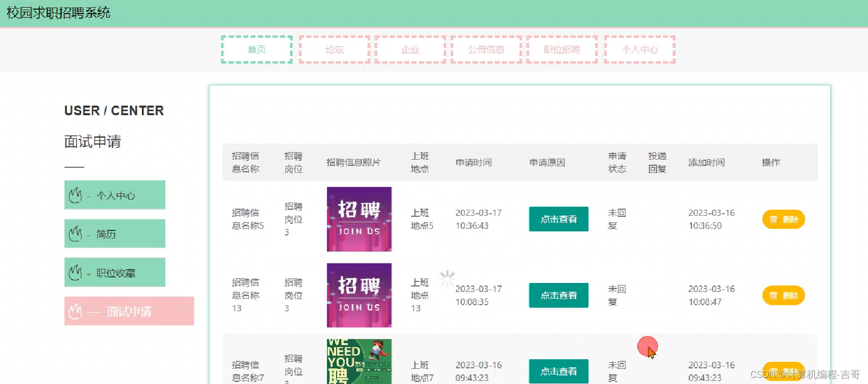Click added time 2023-03-16 10:36:50
The width and height of the screenshot is (868, 384).
pos(712,219)
